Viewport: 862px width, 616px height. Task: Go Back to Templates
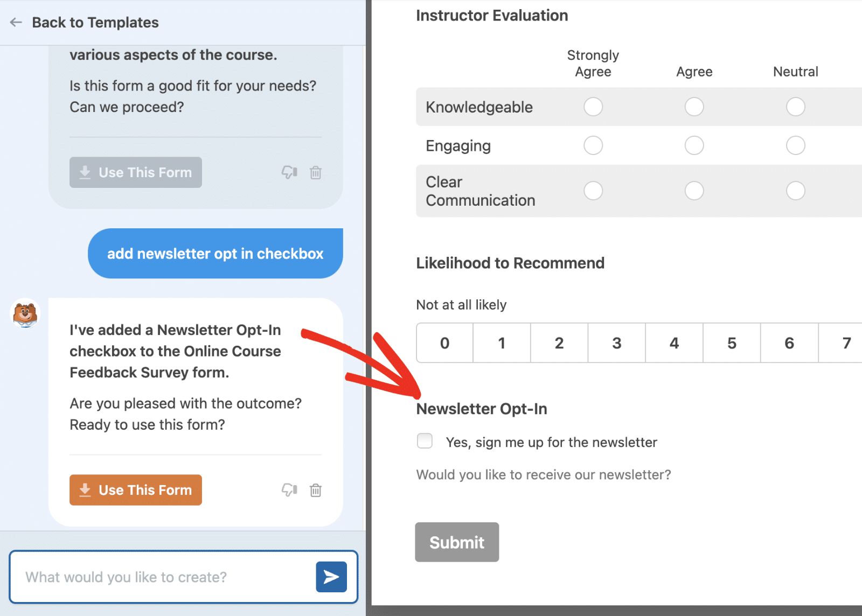point(95,22)
